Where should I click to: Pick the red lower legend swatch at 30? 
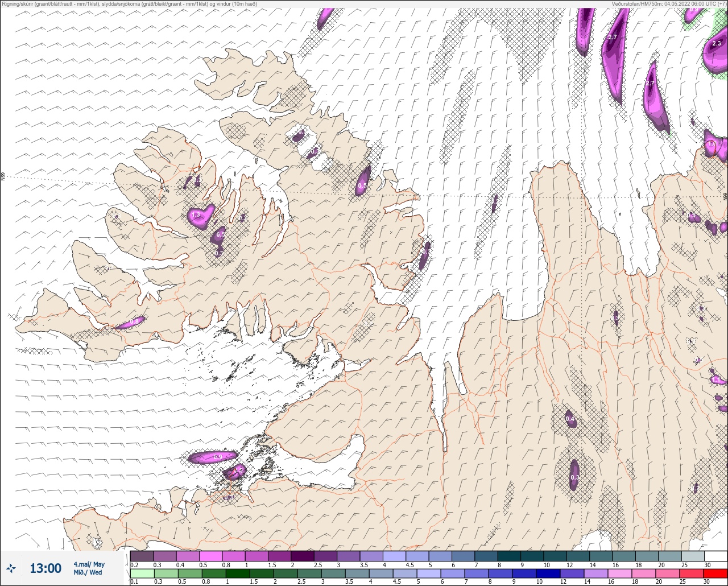coord(716,573)
